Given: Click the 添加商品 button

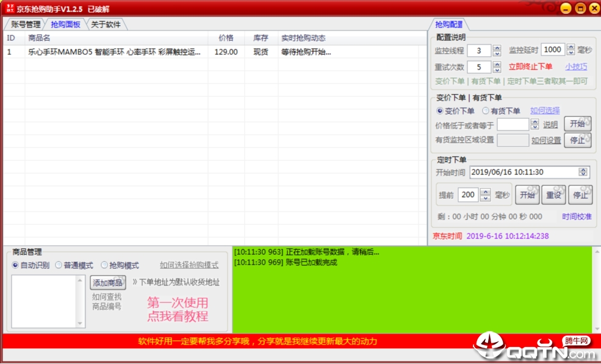Looking at the screenshot, I should (108, 283).
